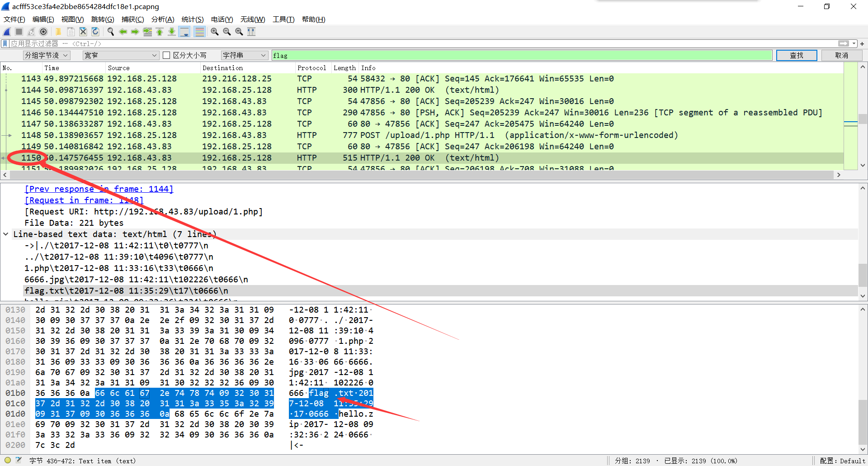Stop capturing packets square icon
Viewport: 868px width, 466px height.
(x=19, y=32)
